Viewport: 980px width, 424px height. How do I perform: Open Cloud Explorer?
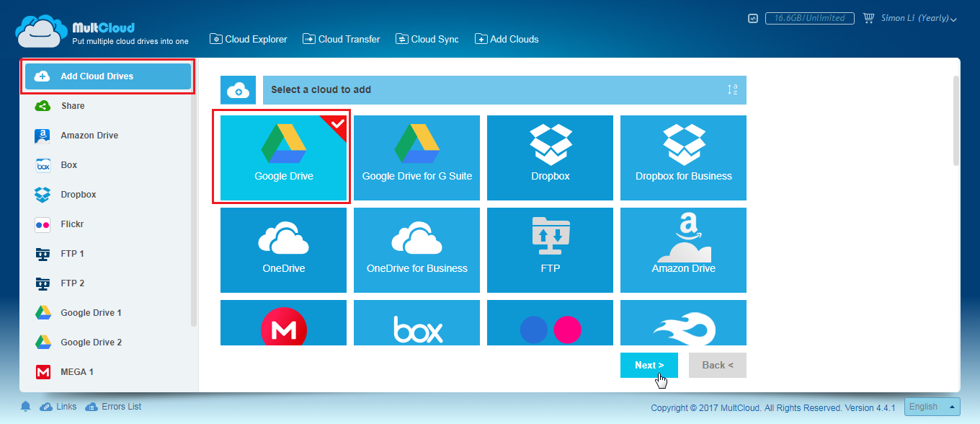click(249, 39)
